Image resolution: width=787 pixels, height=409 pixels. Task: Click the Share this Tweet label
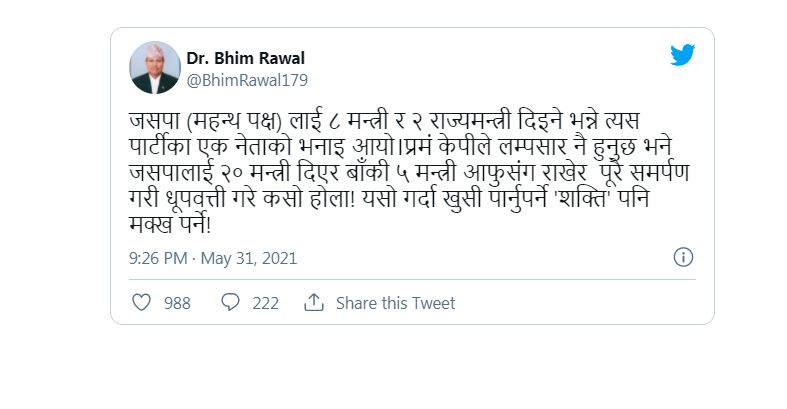(x=395, y=303)
